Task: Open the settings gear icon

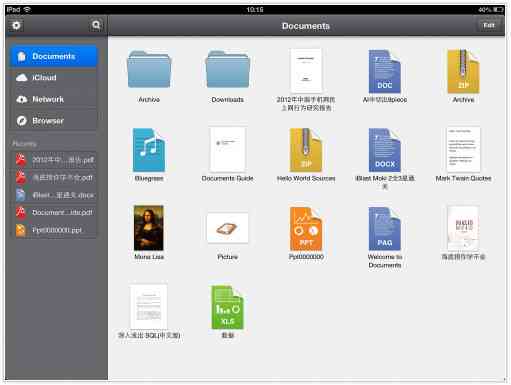Action: [x=16, y=25]
